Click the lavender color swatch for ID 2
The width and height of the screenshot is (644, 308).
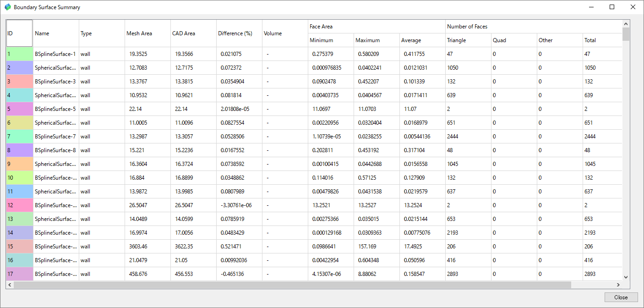click(20, 68)
